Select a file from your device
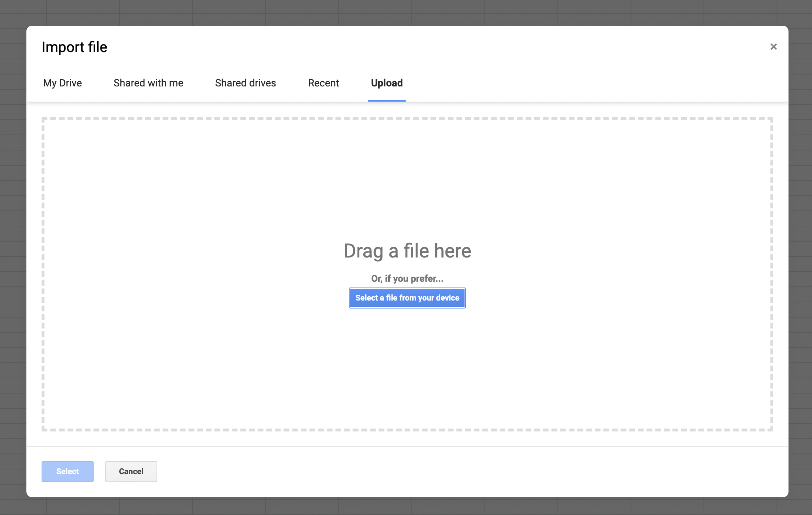812x515 pixels. tap(407, 298)
